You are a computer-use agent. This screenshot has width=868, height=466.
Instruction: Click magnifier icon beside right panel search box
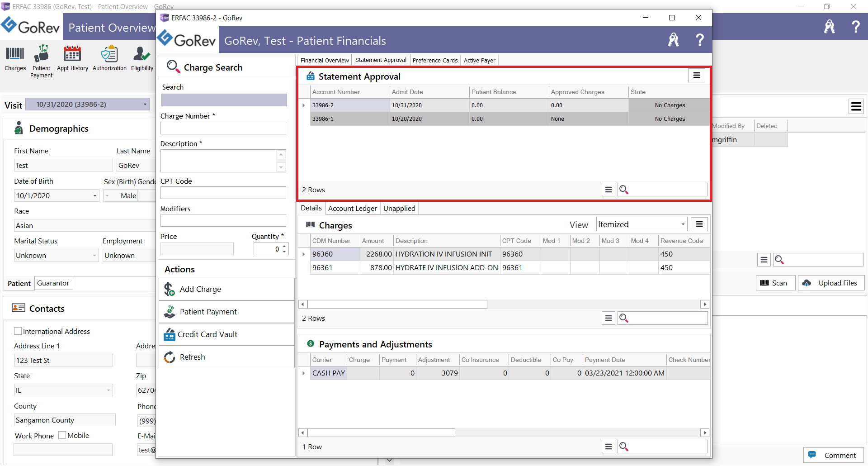[779, 259]
